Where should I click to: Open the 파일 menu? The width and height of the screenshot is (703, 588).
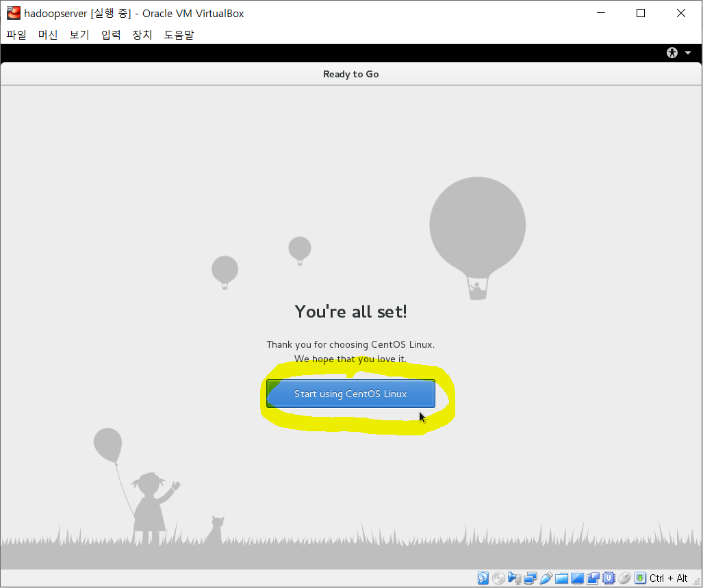coord(16,34)
